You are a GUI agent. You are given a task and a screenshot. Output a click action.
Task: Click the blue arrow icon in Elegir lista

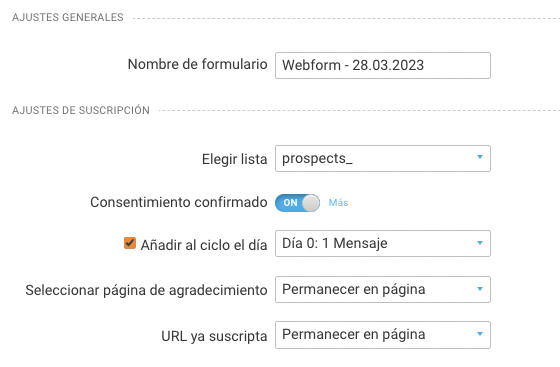[x=480, y=157]
